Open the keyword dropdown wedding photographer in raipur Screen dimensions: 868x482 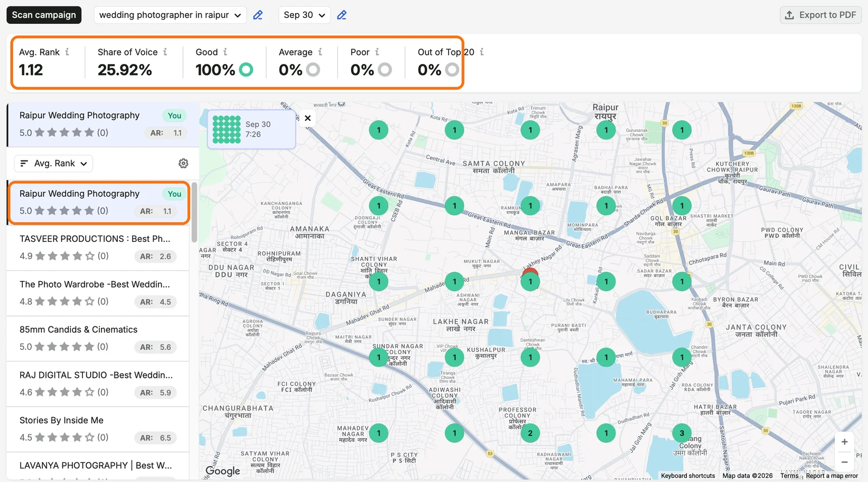click(x=170, y=15)
